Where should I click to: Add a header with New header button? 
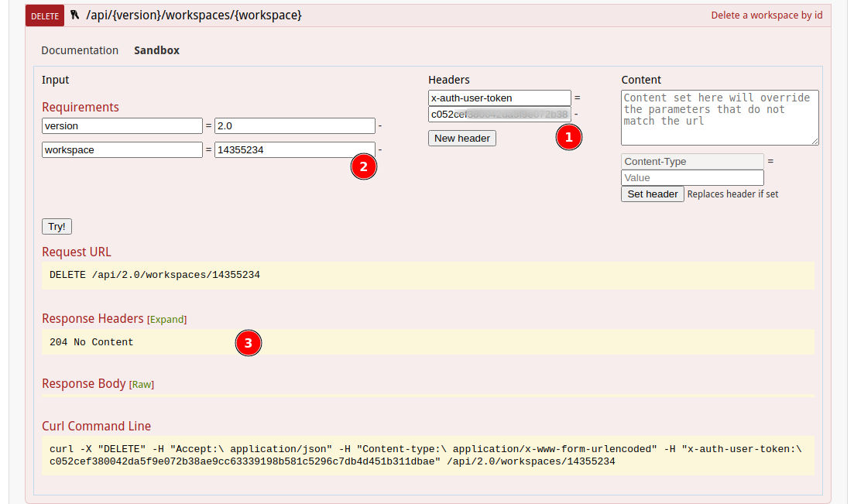462,139
